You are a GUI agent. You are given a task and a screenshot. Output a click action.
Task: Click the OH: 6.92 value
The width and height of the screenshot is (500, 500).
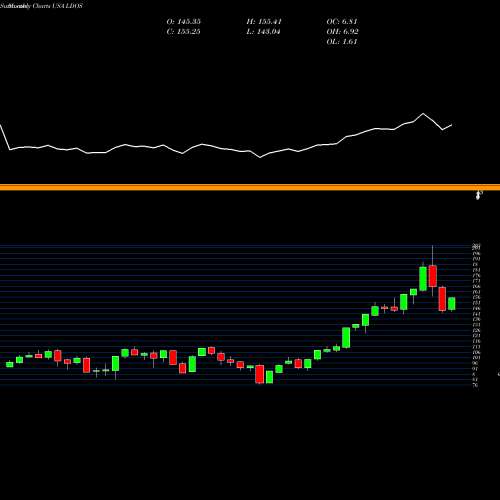coord(342,32)
